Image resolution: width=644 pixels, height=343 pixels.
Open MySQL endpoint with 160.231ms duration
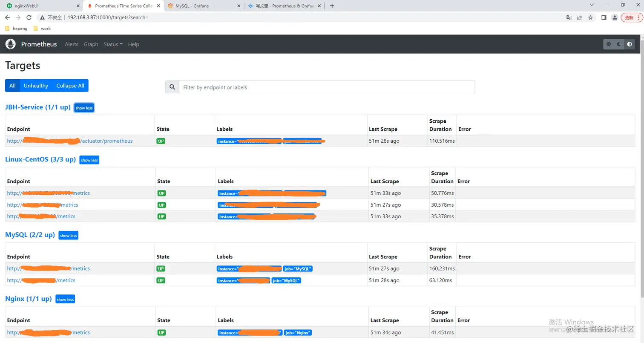click(49, 268)
